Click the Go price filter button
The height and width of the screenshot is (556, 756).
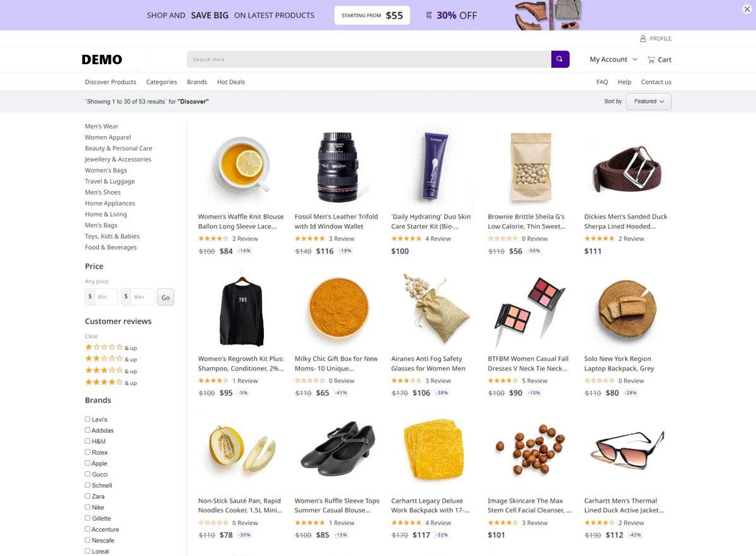[166, 297]
